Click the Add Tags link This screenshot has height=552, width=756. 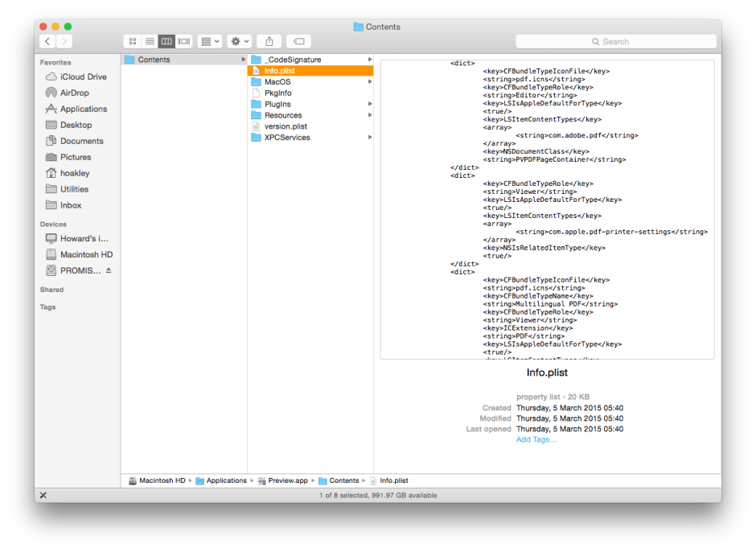click(x=536, y=439)
